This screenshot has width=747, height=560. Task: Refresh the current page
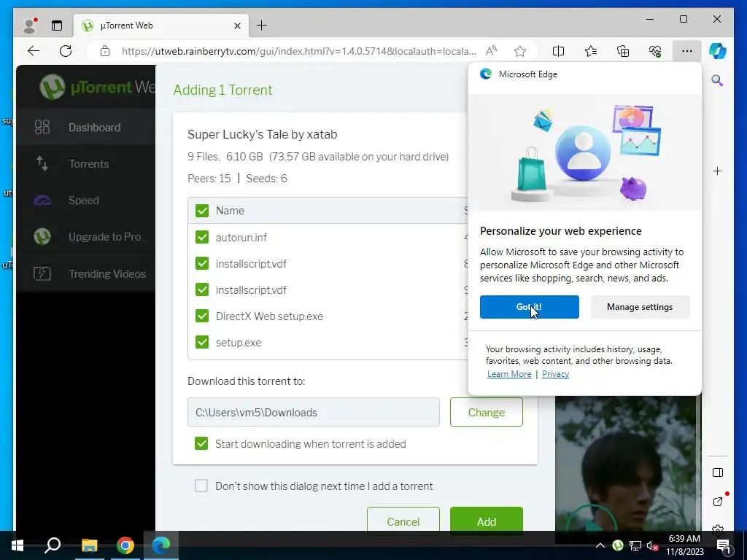66,51
